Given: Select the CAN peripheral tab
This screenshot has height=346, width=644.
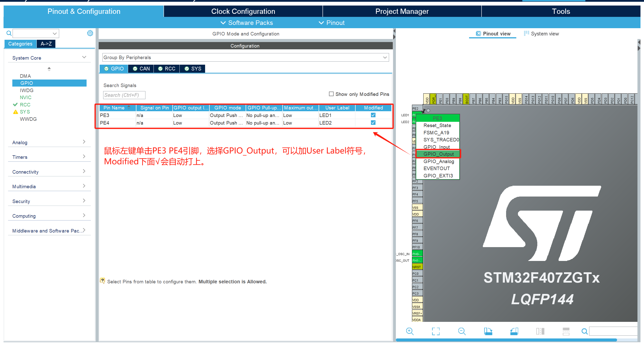Looking at the screenshot, I should click(141, 69).
